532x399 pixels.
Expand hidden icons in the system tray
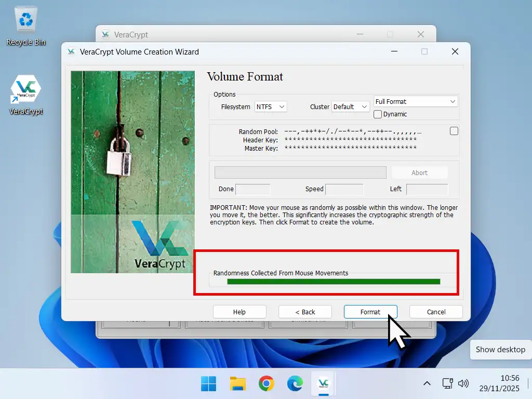(x=427, y=383)
